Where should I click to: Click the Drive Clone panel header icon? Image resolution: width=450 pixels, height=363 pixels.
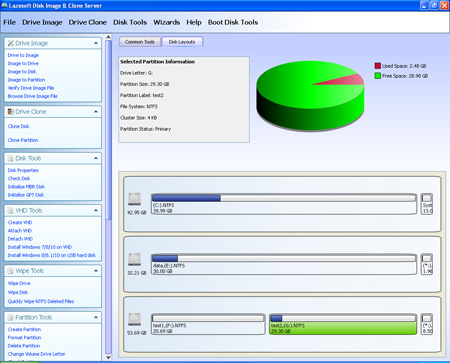tap(11, 112)
